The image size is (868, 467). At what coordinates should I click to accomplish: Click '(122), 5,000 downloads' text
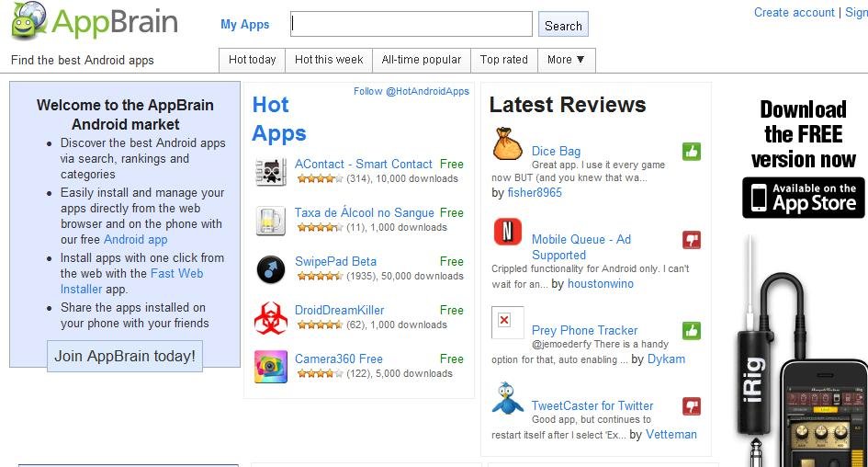click(400, 373)
